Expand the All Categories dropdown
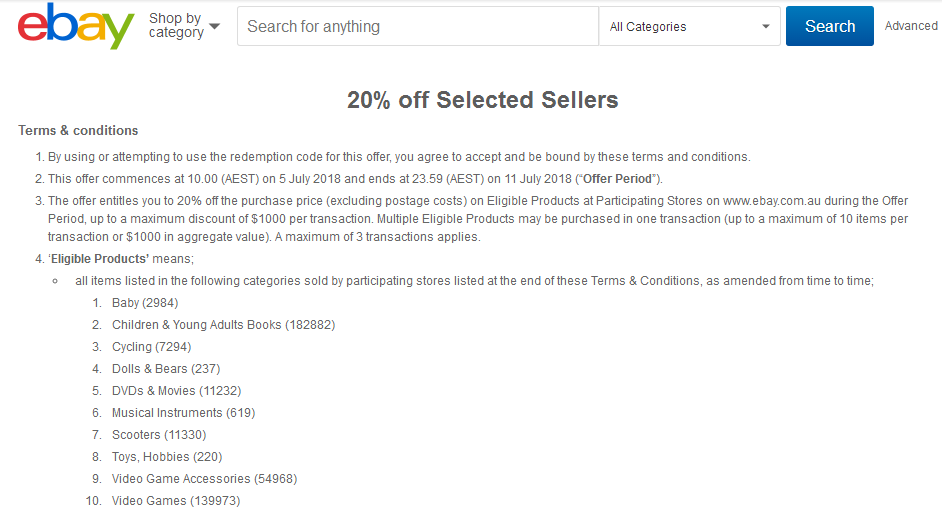 [690, 26]
